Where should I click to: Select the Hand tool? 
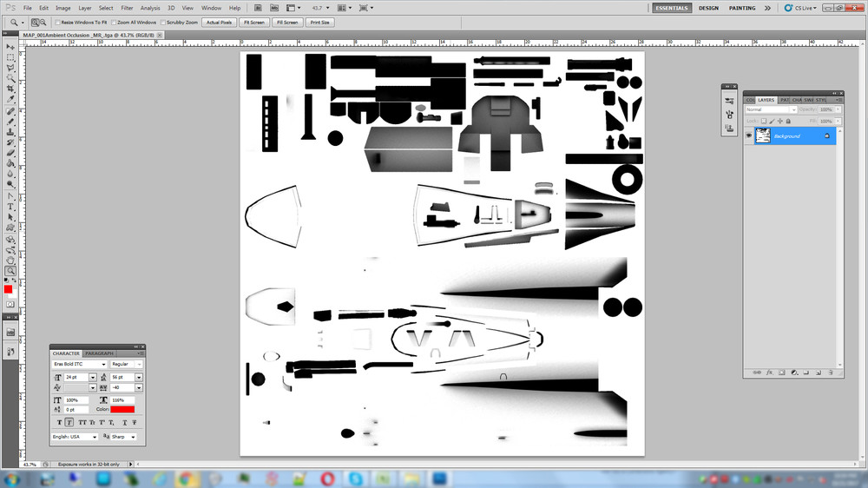10,260
